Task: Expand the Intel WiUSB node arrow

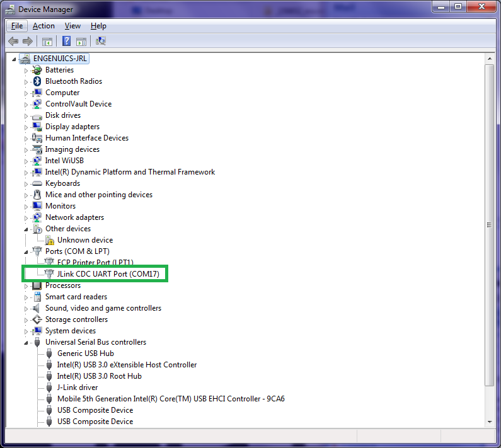Action: [x=26, y=161]
